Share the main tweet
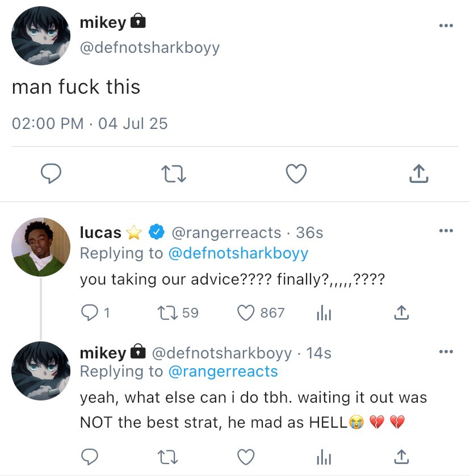 click(x=418, y=174)
